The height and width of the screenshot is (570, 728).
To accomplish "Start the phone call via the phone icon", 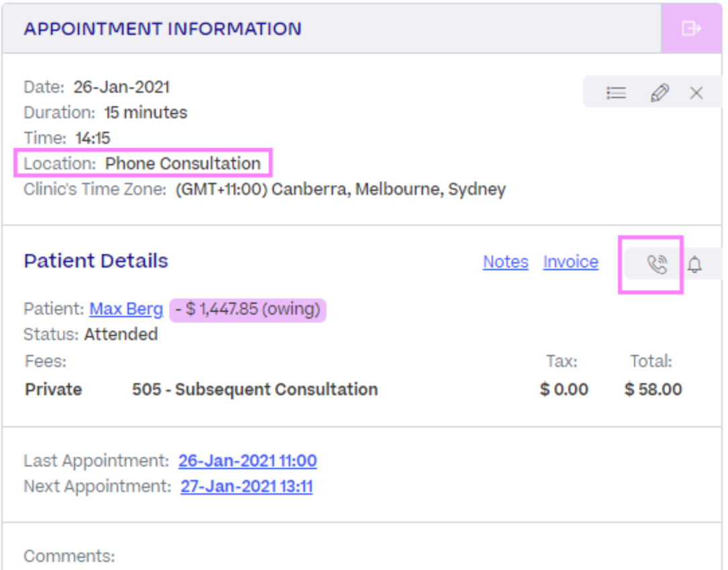I will pos(657,264).
